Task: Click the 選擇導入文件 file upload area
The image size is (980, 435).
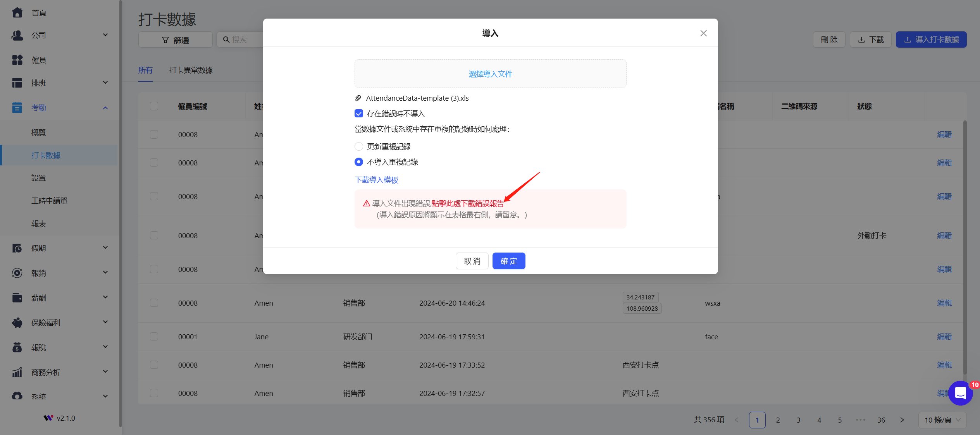Action: [490, 74]
